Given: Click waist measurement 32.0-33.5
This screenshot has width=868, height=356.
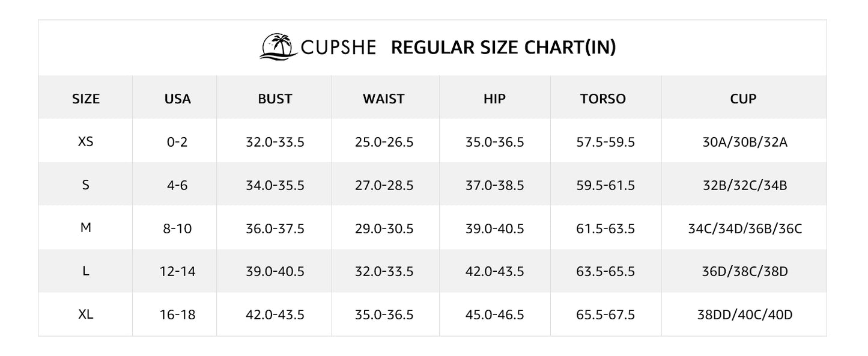Looking at the screenshot, I should (x=384, y=272).
